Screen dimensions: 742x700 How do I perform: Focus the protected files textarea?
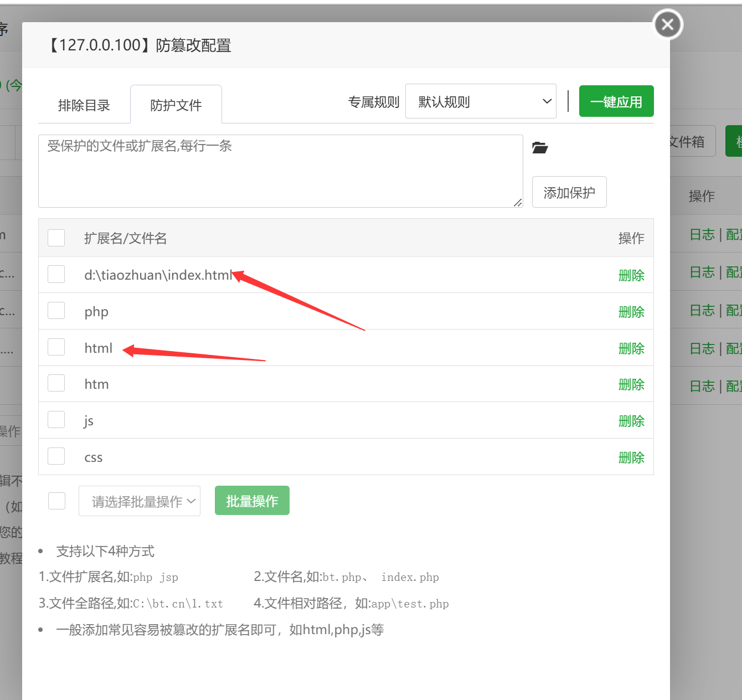(x=280, y=171)
